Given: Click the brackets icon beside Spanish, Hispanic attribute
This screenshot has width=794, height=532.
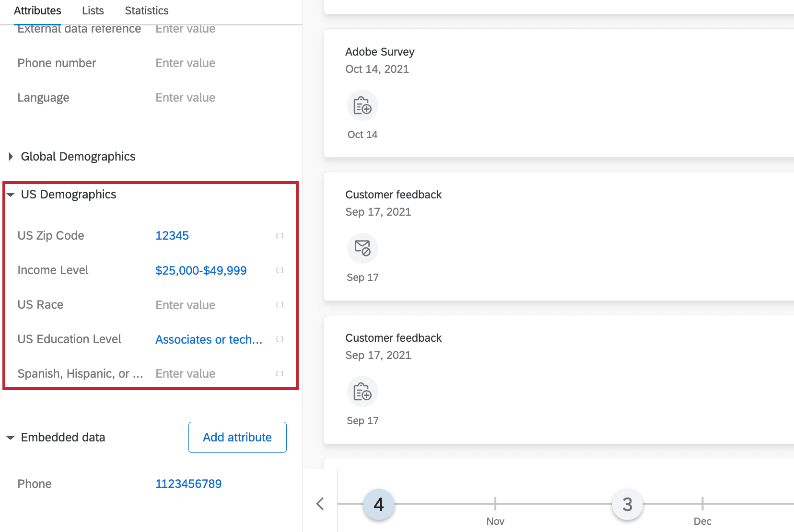Looking at the screenshot, I should click(280, 373).
